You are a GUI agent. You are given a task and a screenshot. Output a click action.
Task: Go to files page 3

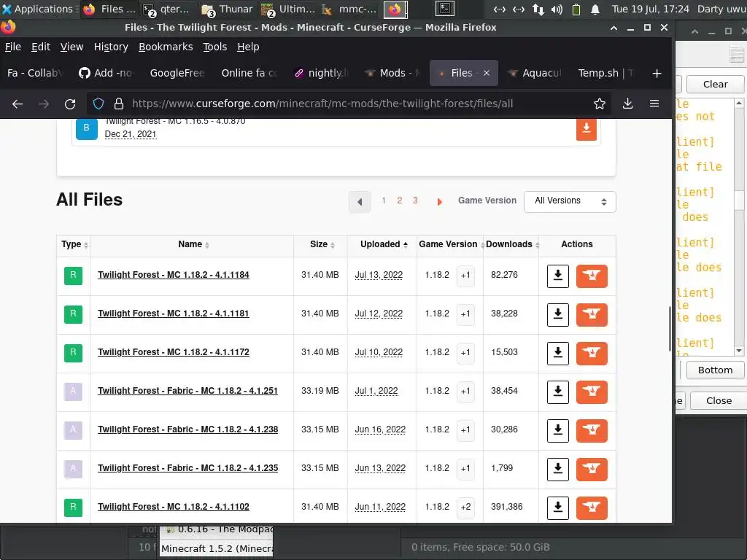[415, 201]
